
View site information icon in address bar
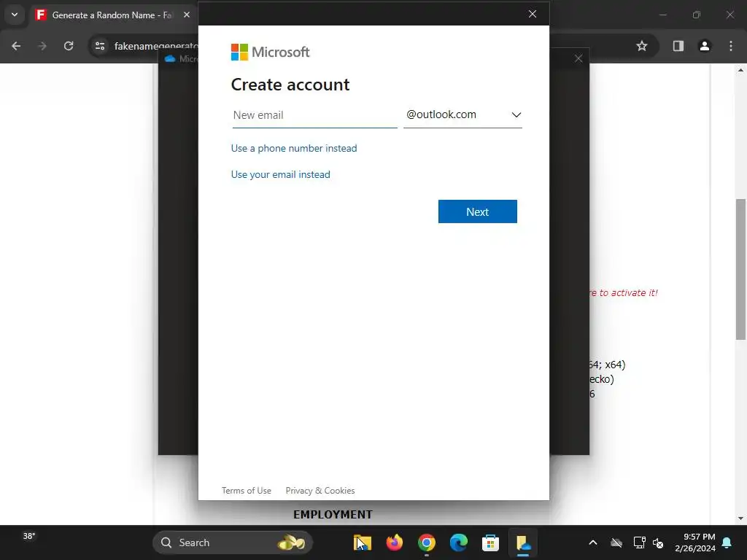tap(100, 46)
